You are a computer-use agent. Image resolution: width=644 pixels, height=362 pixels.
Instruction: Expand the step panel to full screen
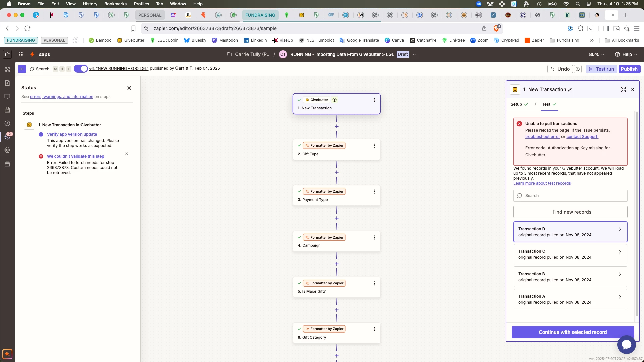click(x=623, y=89)
